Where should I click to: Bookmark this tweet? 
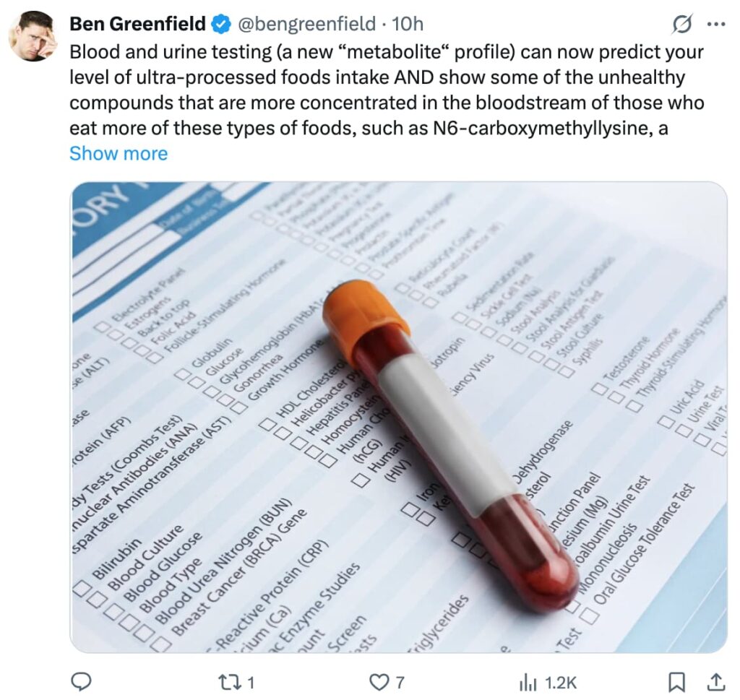click(677, 681)
